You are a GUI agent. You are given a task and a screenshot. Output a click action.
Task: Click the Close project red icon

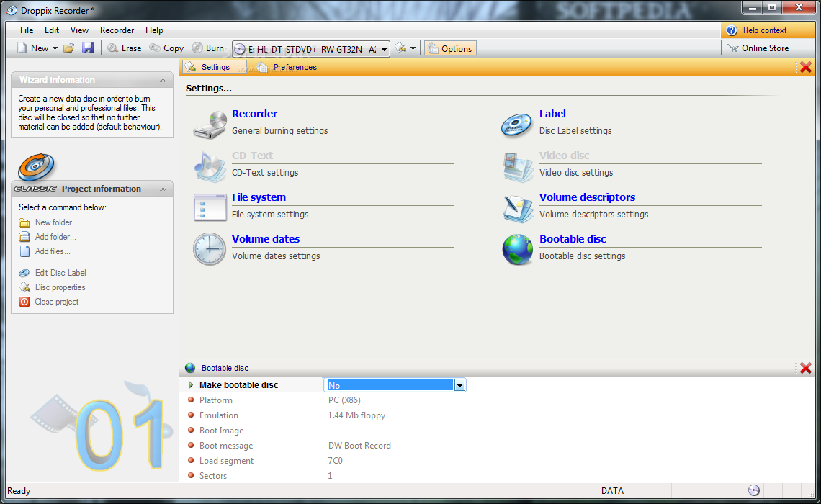point(24,302)
